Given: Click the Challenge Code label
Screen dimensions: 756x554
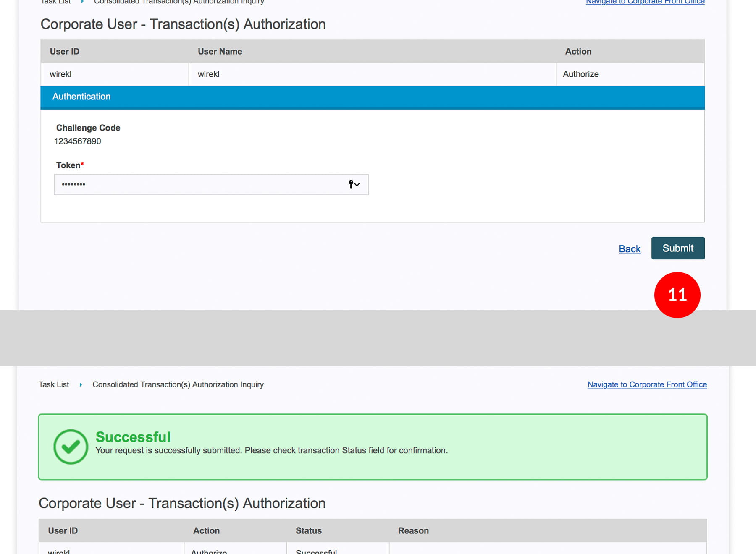Looking at the screenshot, I should pyautogui.click(x=88, y=128).
